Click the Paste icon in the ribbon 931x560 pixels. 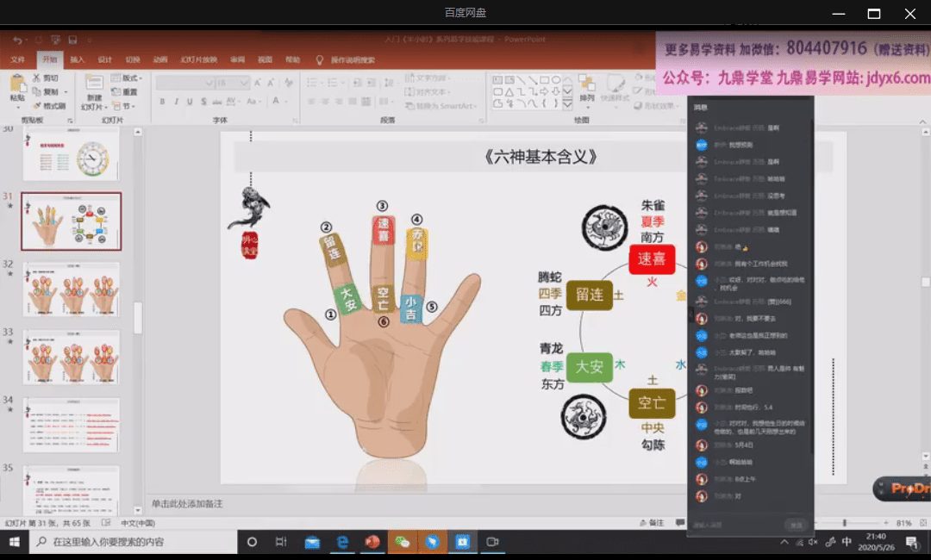tap(17, 84)
